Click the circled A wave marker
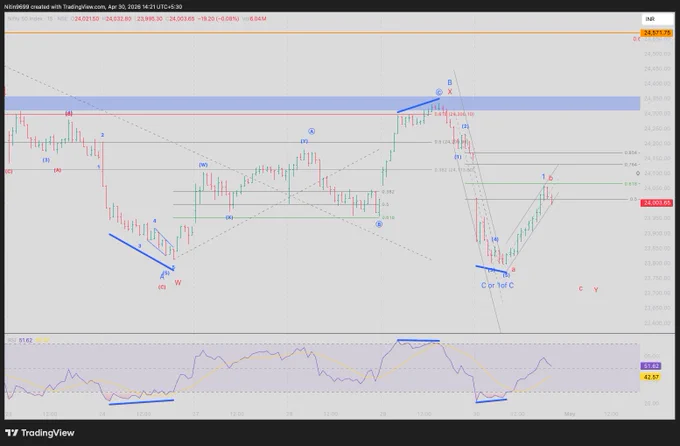 pos(311,131)
